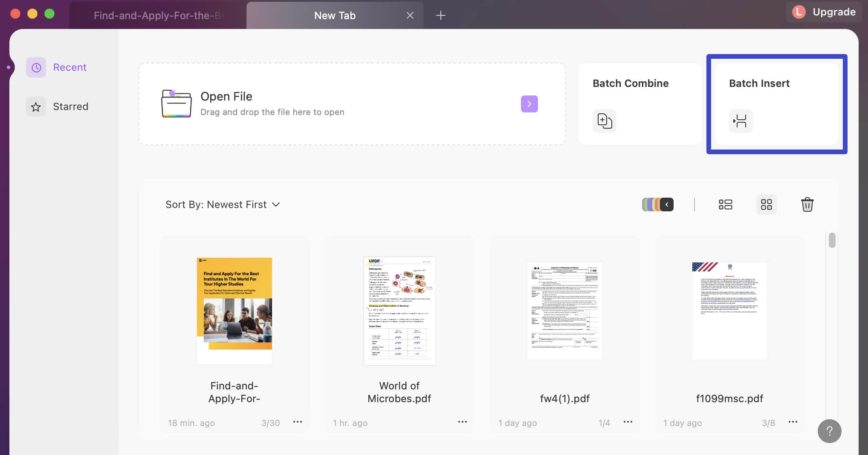
Task: Switch to the Find-and-Apply-For-the-B tab
Action: pyautogui.click(x=158, y=15)
